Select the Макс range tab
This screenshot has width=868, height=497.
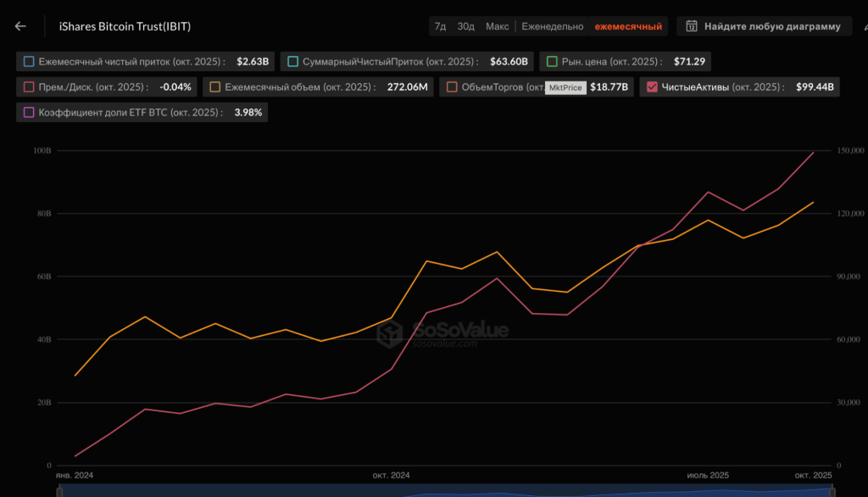click(498, 26)
